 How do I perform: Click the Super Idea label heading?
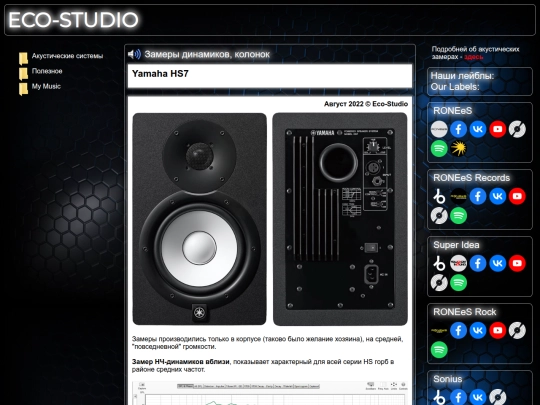tap(456, 245)
